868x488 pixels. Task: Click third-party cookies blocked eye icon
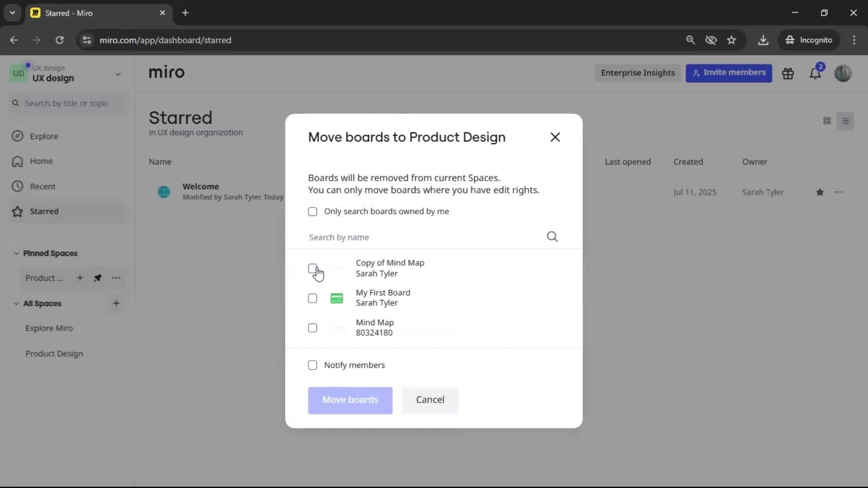pos(711,40)
